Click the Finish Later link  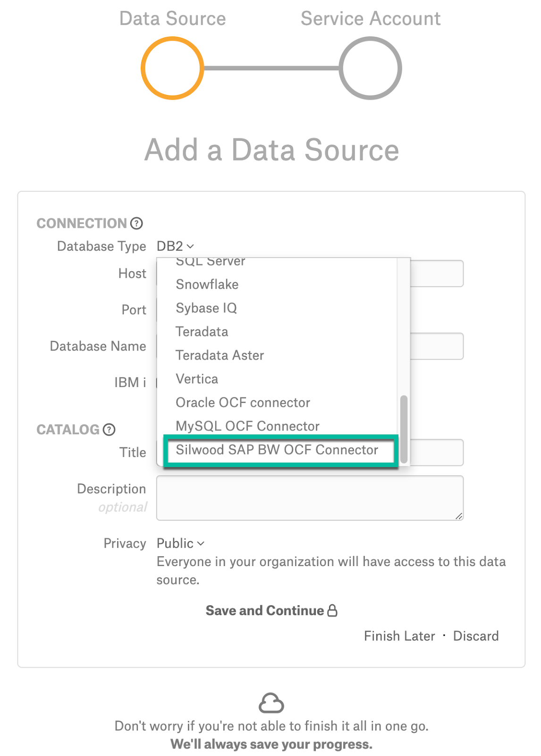(399, 636)
